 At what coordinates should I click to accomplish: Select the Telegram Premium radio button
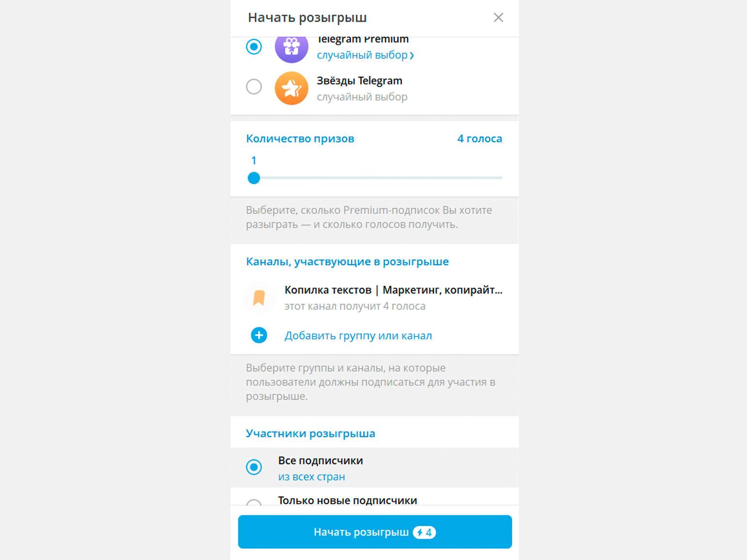[254, 47]
